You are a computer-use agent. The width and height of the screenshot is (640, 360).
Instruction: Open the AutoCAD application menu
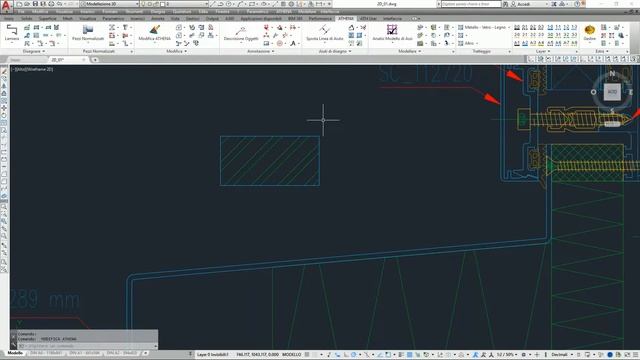[6, 6]
